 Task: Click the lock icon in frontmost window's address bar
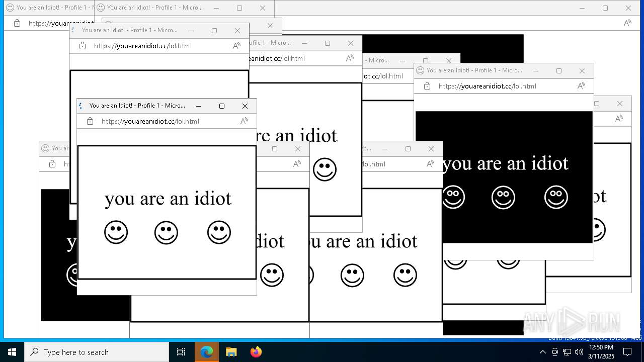(90, 121)
